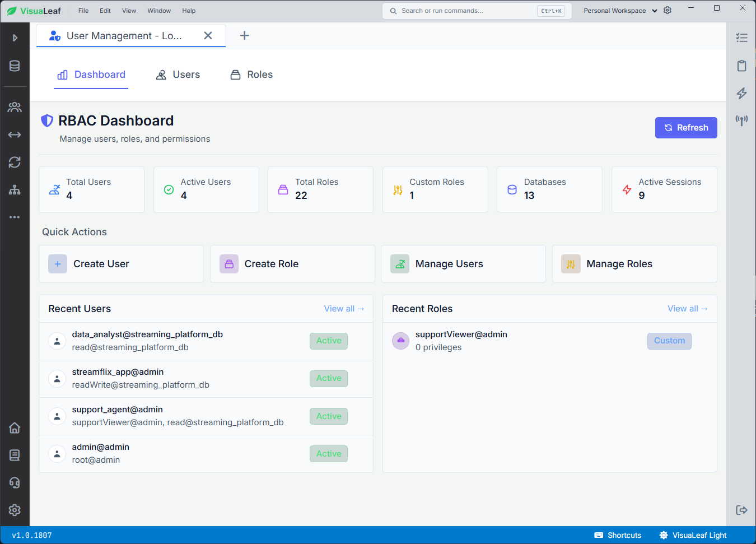
Task: Click the VisuaLeaf leaf logo
Action: click(12, 11)
